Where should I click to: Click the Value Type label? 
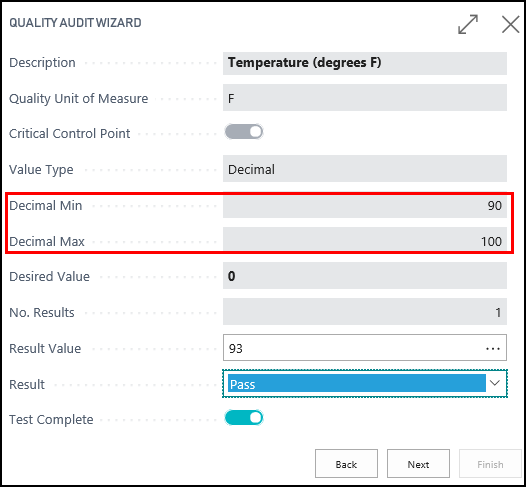41,170
